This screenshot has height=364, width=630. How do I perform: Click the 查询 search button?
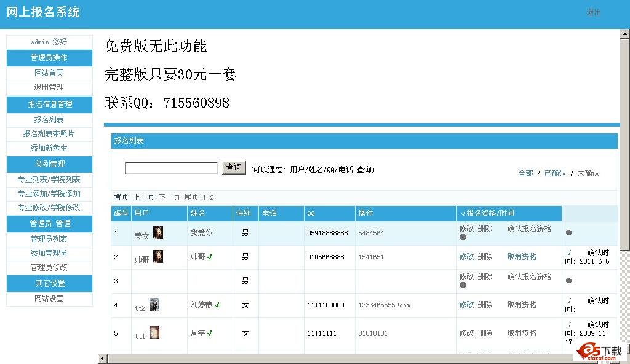(234, 167)
